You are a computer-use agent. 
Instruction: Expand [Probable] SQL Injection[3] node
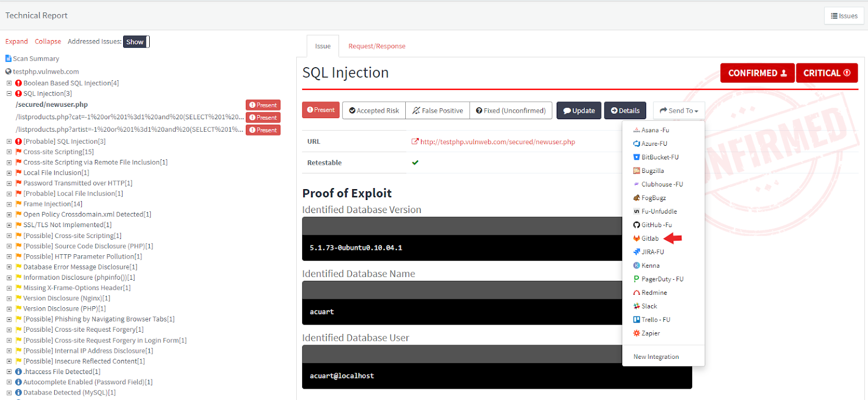[9, 141]
